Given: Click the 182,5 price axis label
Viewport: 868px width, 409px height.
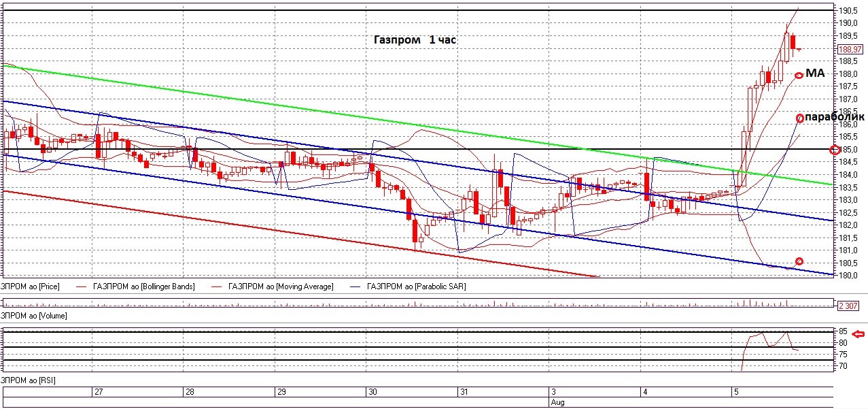Looking at the screenshot, I should pyautogui.click(x=847, y=213).
